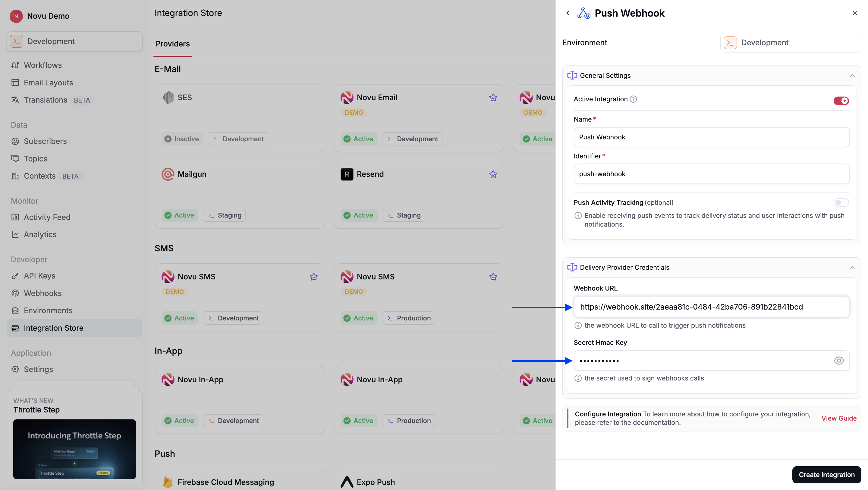This screenshot has width=868, height=490.
Task: Open the API Keys page
Action: [x=39, y=275]
